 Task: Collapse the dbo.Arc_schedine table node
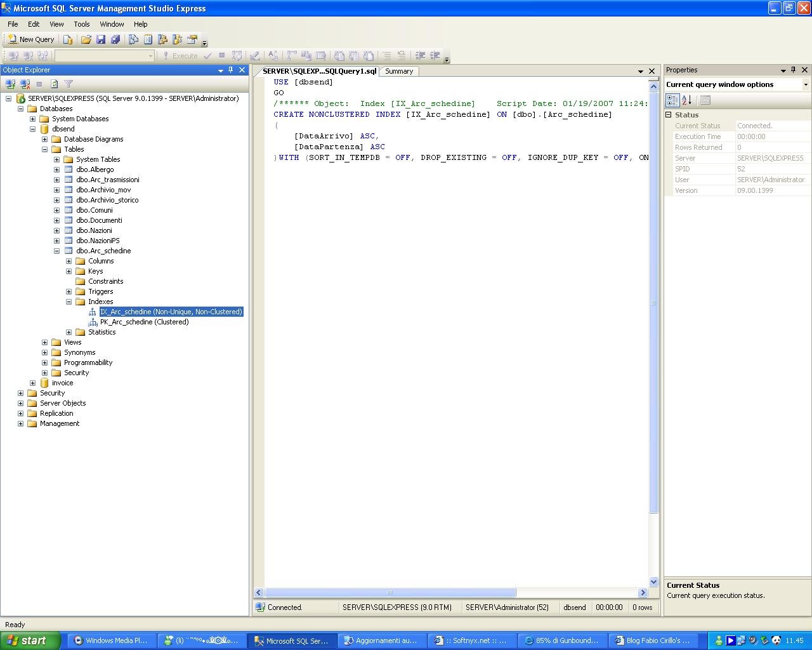coord(56,251)
